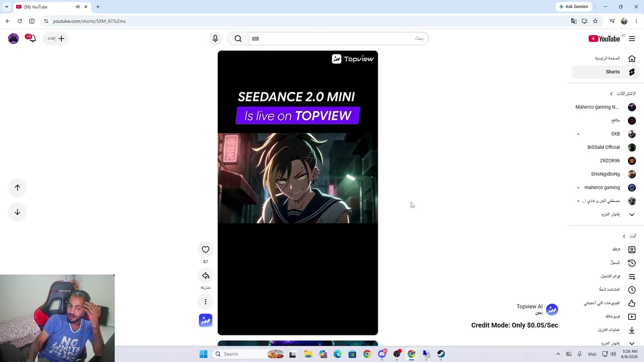Open the maherco gaming subscription
Viewport: 644px width, 362px height.
click(605, 188)
